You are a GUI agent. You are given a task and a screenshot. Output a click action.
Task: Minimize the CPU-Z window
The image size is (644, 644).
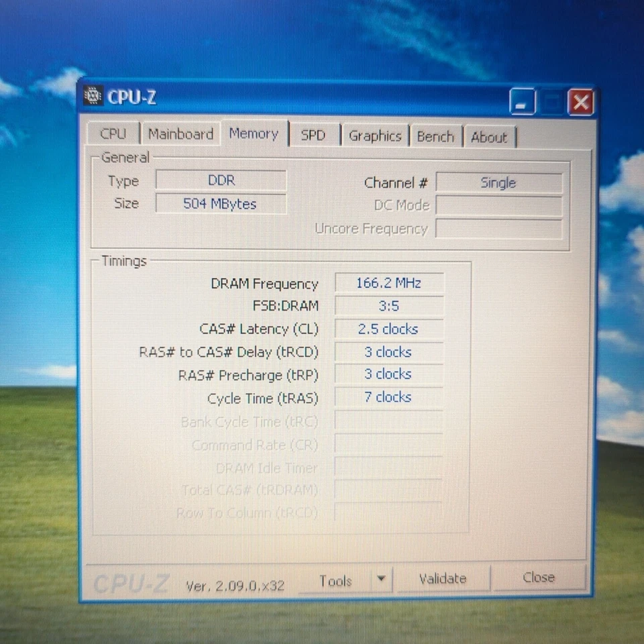click(x=522, y=102)
